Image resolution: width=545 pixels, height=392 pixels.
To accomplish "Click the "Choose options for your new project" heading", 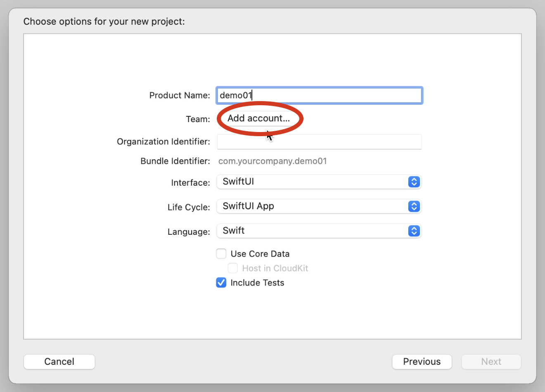I will tap(104, 21).
